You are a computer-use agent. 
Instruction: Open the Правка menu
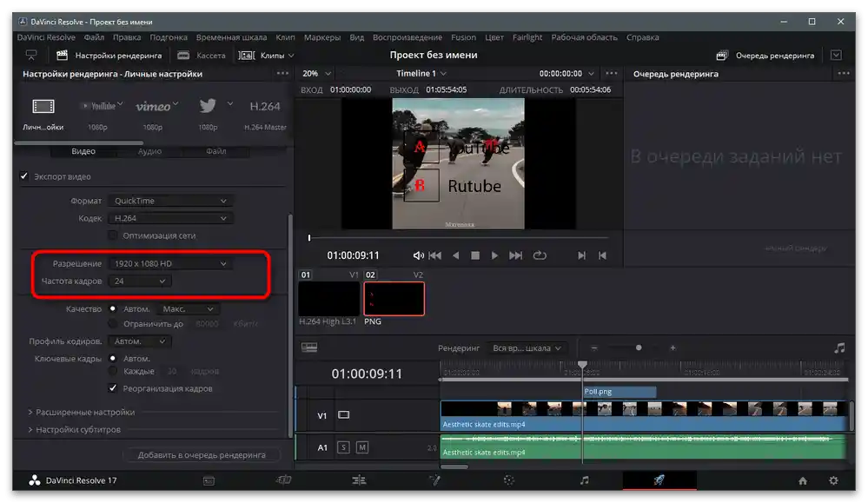[x=127, y=37]
